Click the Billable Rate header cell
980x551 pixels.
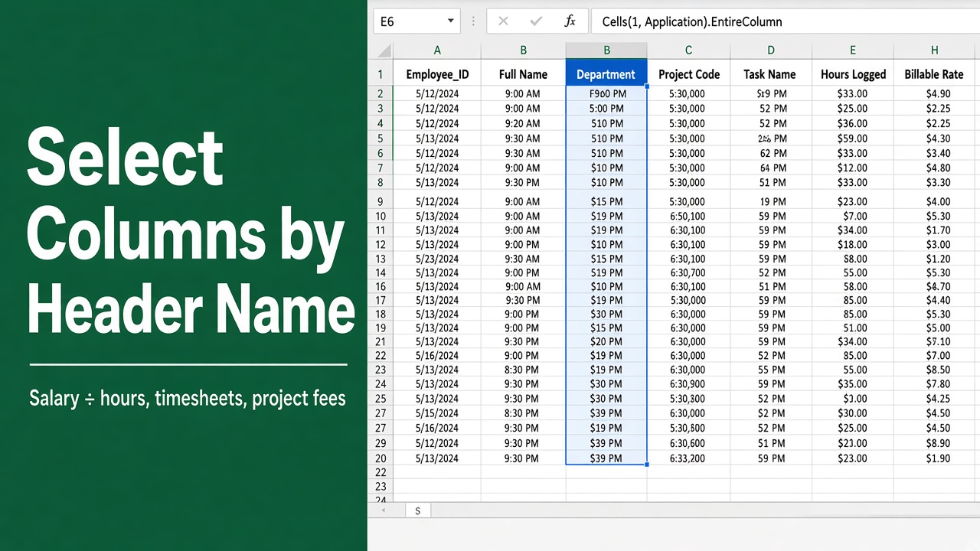[x=934, y=74]
